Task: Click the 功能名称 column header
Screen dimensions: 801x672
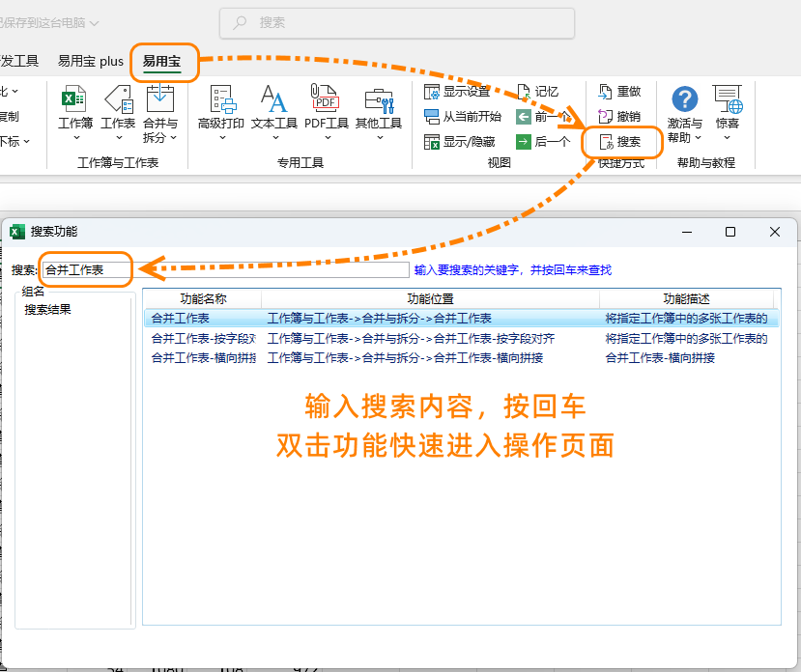Action: (x=203, y=298)
